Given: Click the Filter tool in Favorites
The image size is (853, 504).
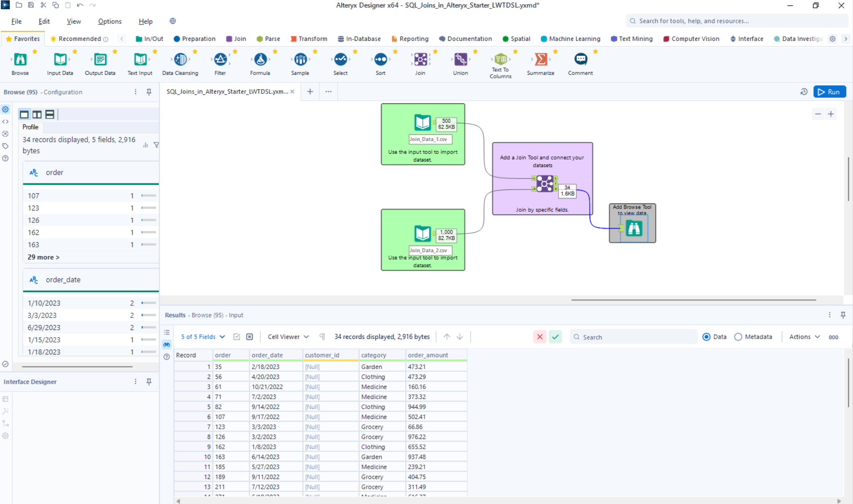Looking at the screenshot, I should pos(220,60).
